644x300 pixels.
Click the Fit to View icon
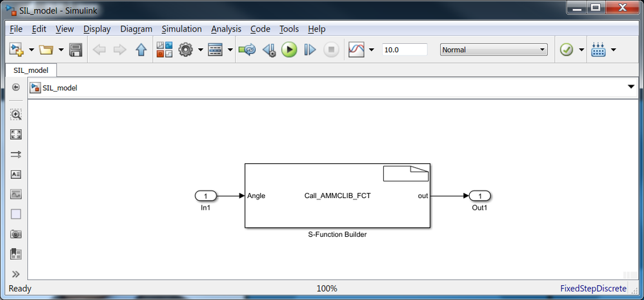coord(16,134)
